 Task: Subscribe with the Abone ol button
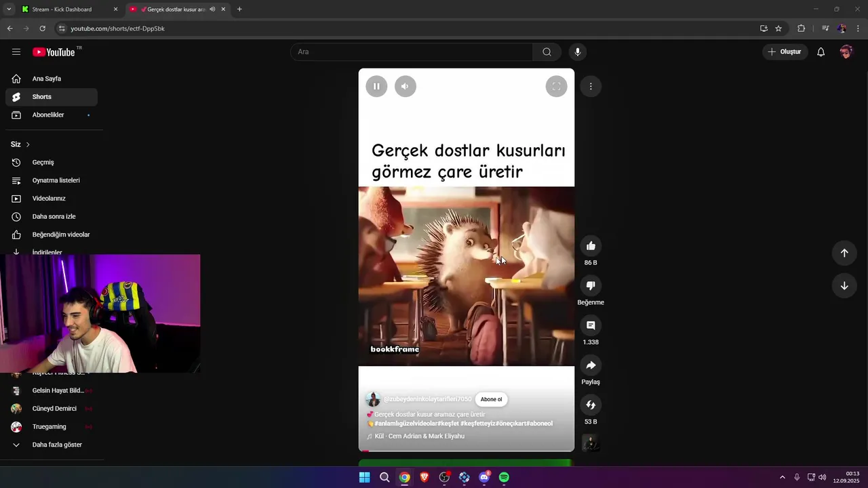(x=491, y=399)
